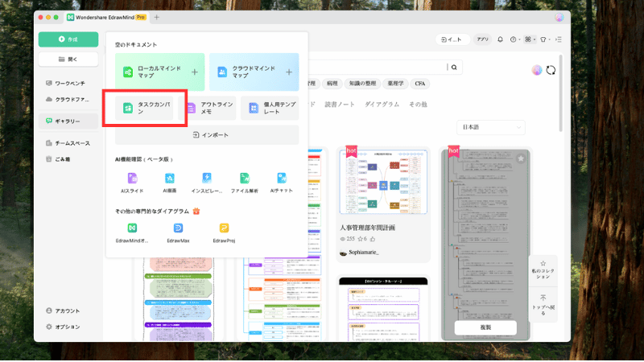Favorite the hovered template with star icon

coord(521,158)
